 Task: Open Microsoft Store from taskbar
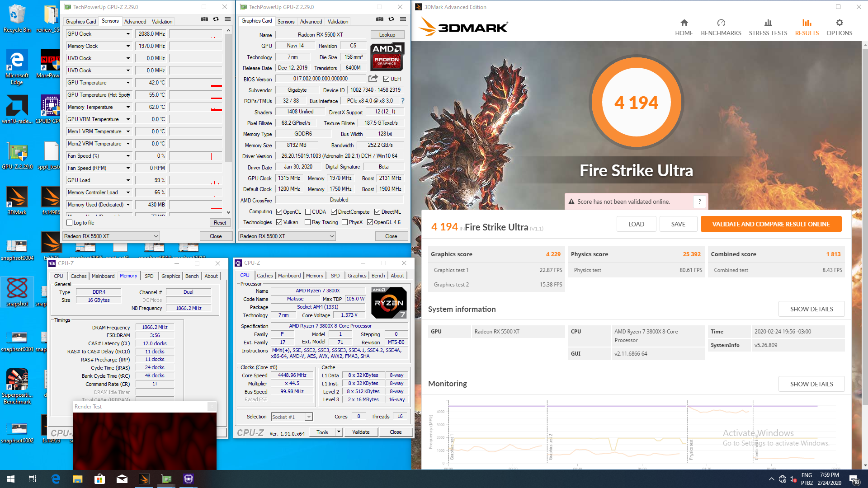click(99, 479)
